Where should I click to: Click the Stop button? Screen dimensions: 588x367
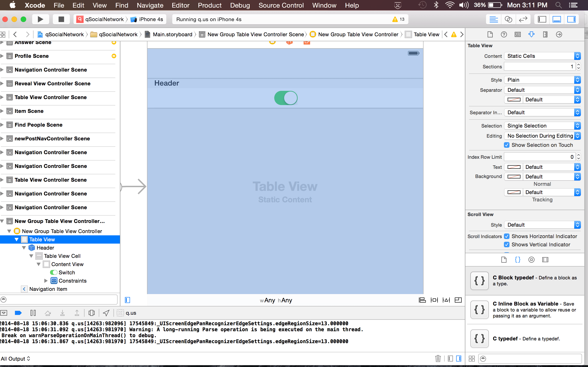(61, 19)
